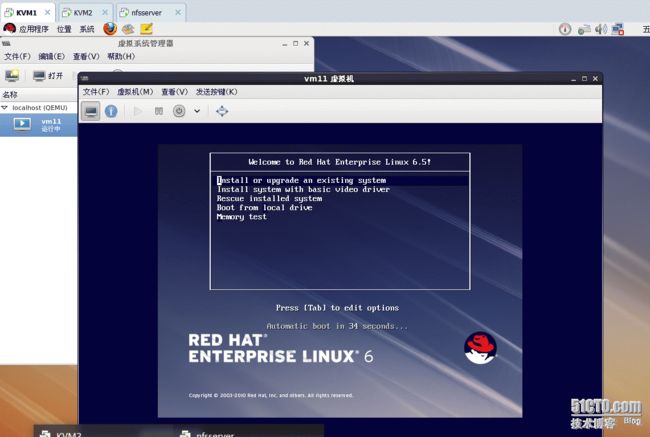Open the 系统 system menu
Viewport: 650px width, 437px height.
pos(87,29)
